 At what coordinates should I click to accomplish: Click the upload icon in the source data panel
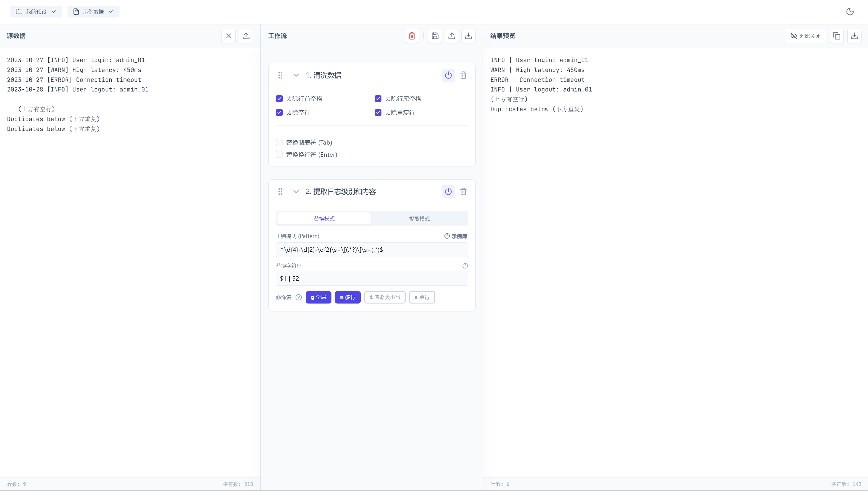pos(246,36)
